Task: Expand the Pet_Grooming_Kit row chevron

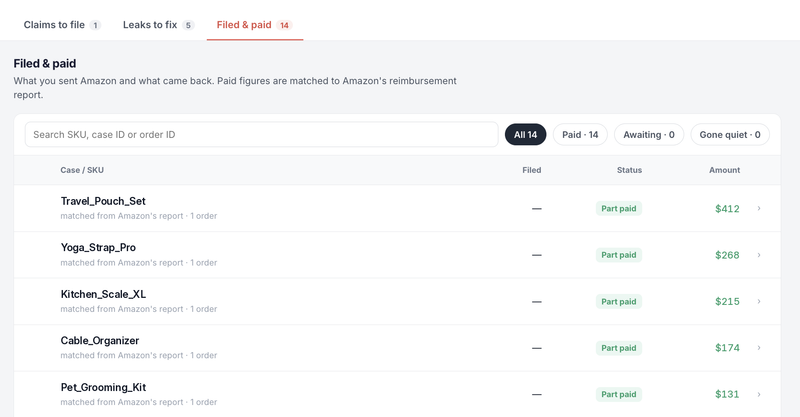Action: [x=759, y=394]
